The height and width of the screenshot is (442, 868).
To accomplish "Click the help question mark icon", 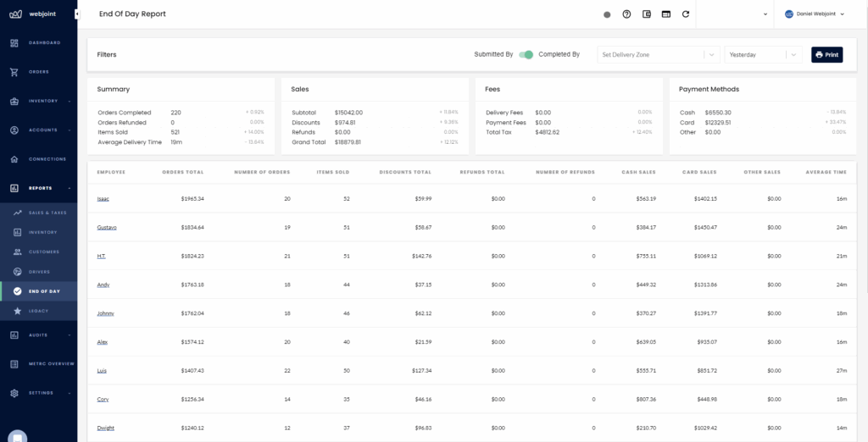I will [626, 14].
